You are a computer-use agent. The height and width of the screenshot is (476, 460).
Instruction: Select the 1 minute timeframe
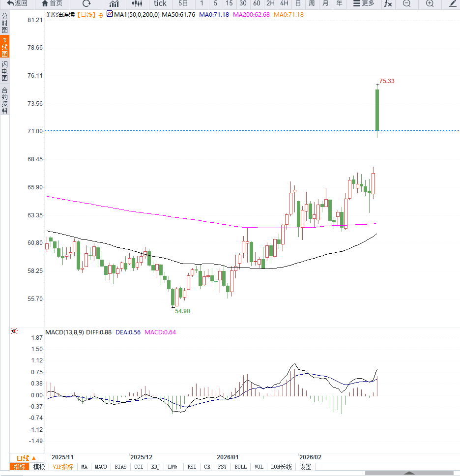(201, 3)
